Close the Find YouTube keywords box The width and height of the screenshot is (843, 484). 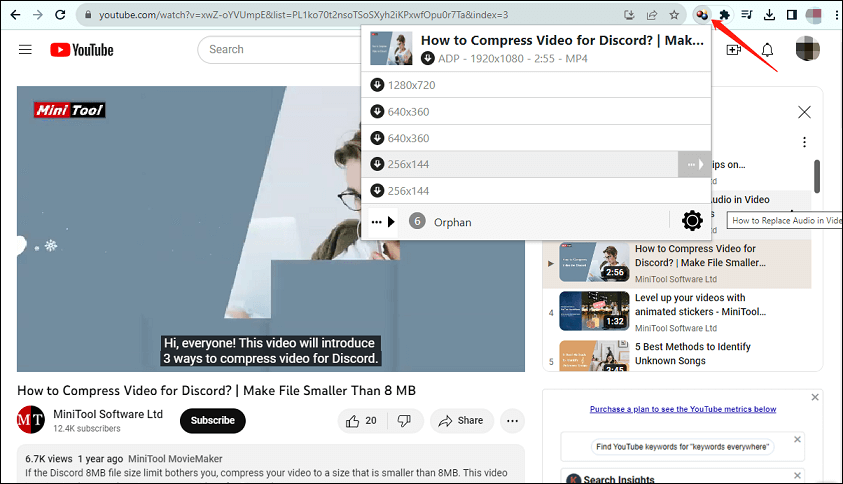(797, 439)
